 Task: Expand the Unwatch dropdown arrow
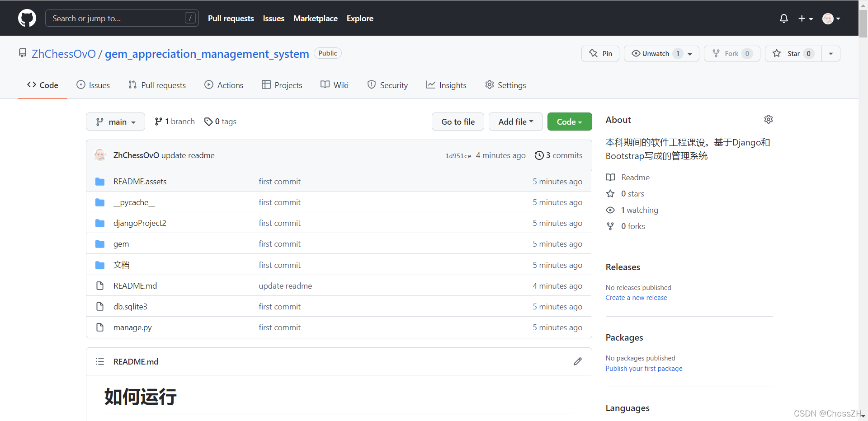(690, 54)
